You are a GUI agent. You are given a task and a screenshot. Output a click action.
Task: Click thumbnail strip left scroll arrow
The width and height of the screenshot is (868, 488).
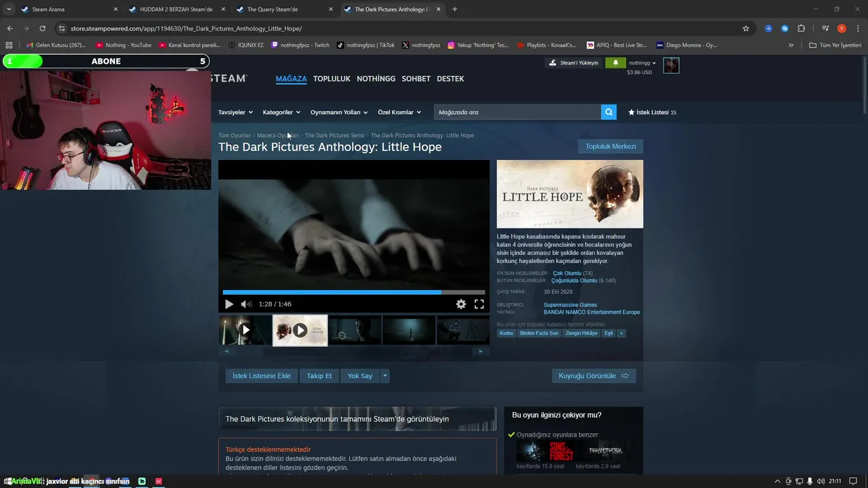226,351
